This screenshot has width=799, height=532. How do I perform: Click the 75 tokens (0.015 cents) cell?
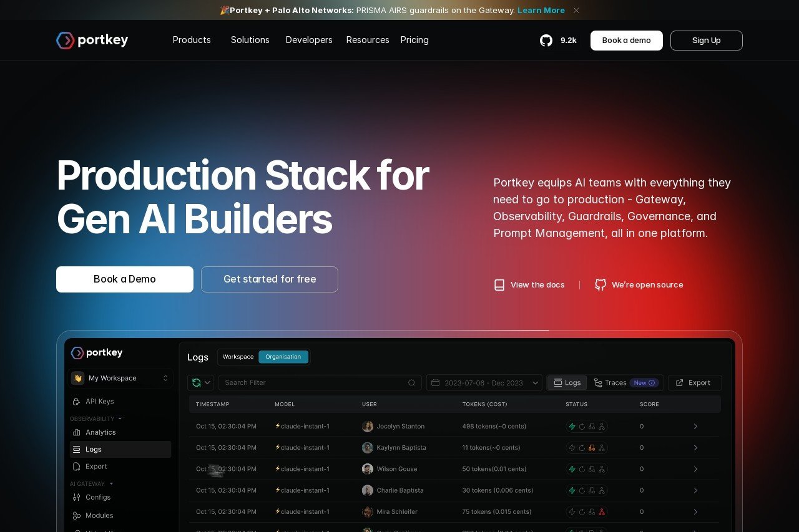pos(497,512)
